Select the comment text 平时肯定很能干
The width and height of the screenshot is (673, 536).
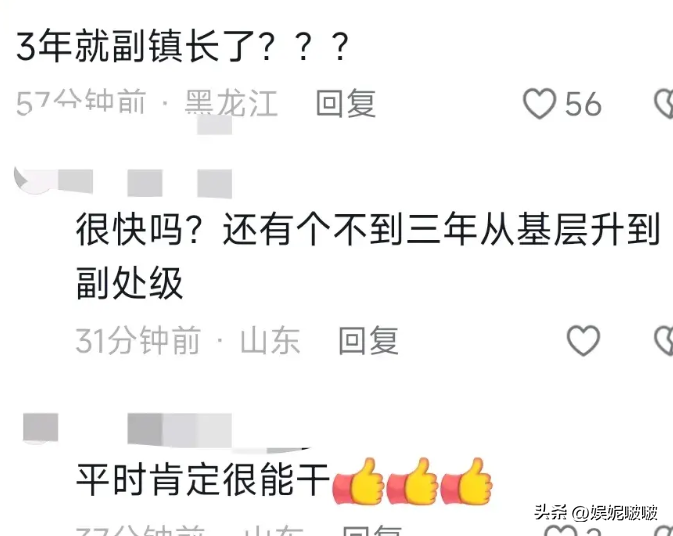pyautogui.click(x=202, y=479)
